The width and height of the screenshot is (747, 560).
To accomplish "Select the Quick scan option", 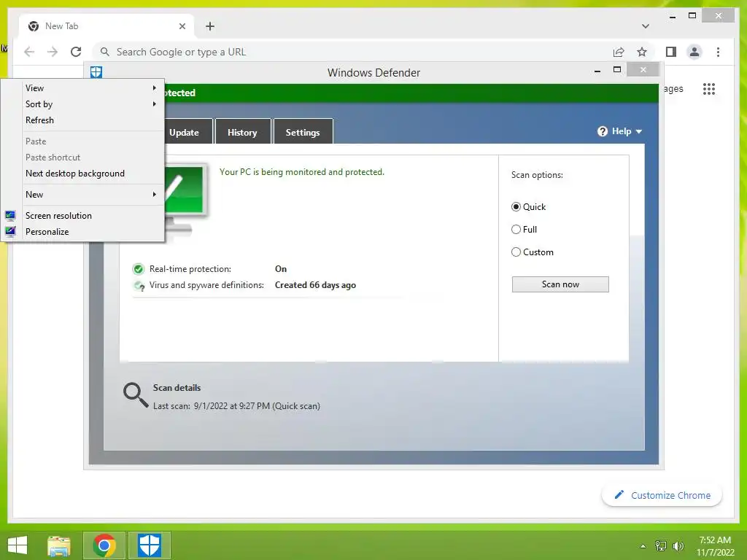I will pyautogui.click(x=528, y=206).
